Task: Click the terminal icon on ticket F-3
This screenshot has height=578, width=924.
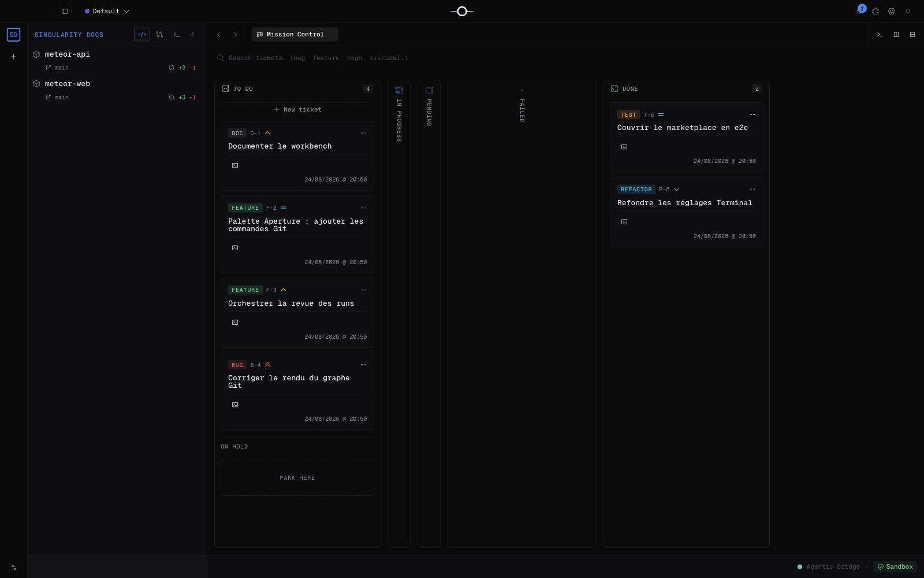Action: pos(235,323)
